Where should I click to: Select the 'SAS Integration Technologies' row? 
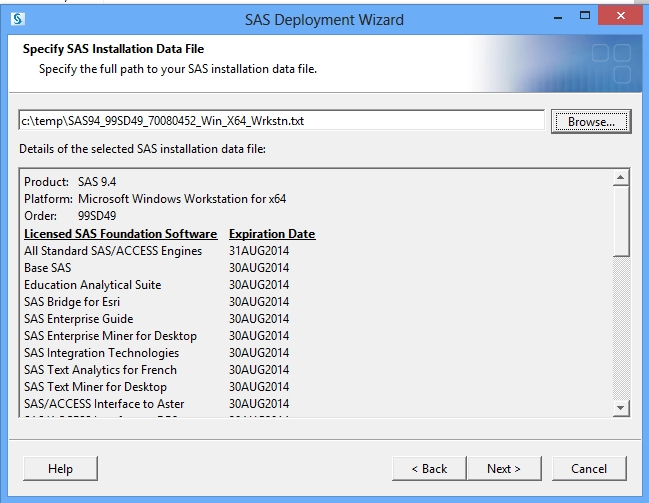point(156,353)
